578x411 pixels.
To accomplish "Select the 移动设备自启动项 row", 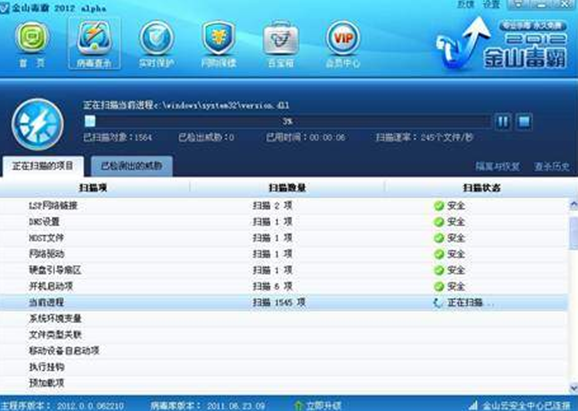I will (x=284, y=351).
